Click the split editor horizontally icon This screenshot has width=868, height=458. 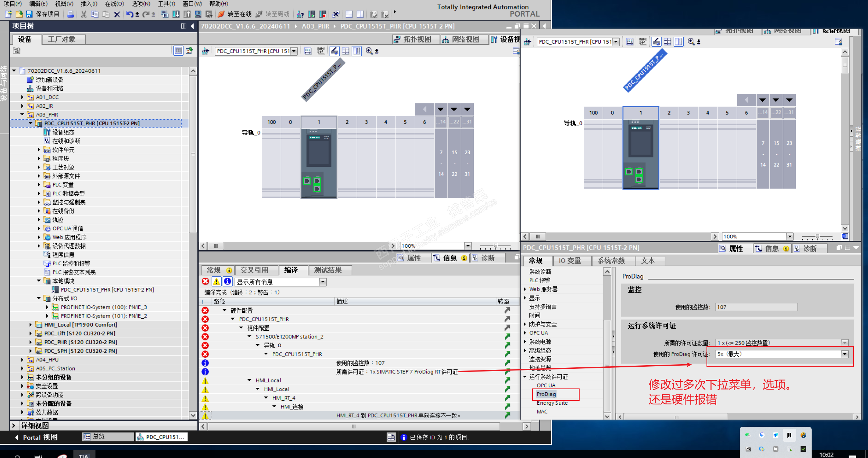[x=349, y=14]
